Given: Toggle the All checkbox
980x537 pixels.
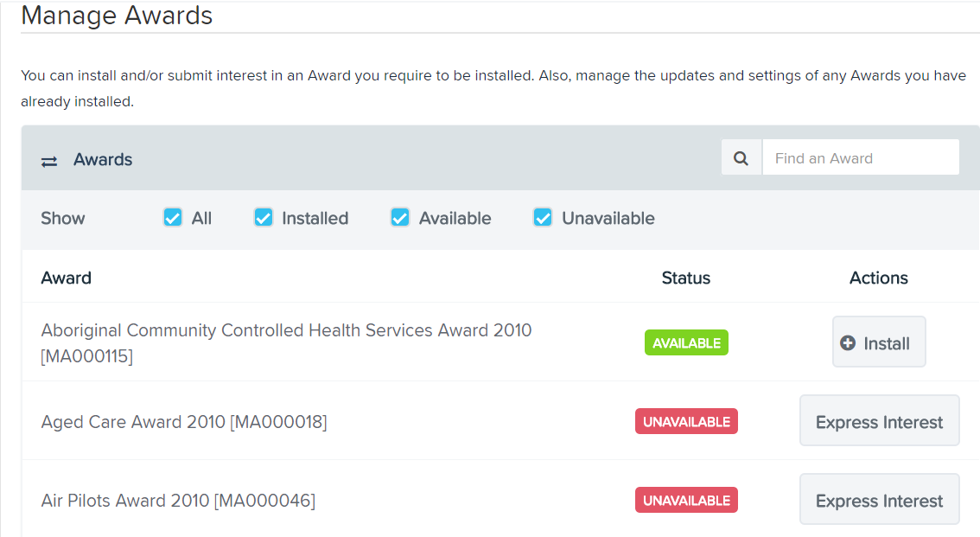Looking at the screenshot, I should click(x=173, y=218).
